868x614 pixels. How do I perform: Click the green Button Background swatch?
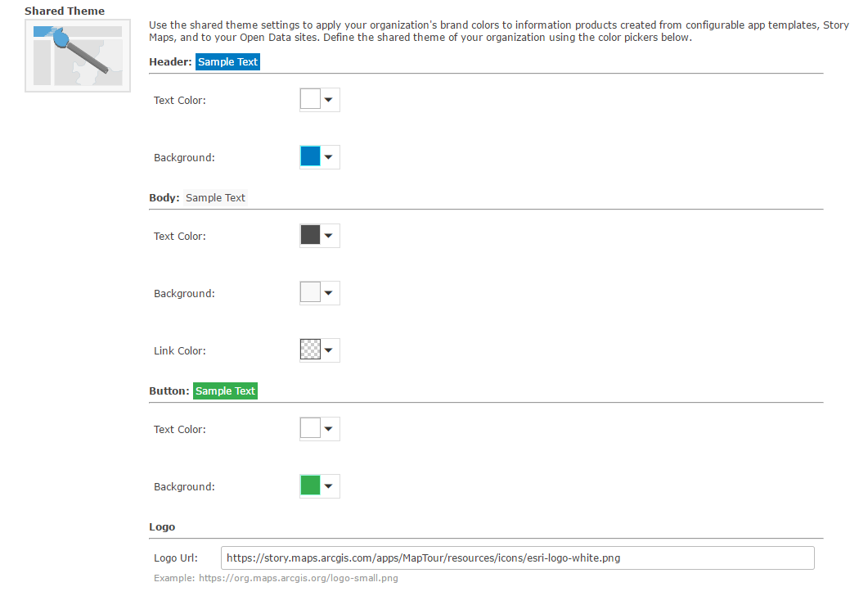point(310,486)
